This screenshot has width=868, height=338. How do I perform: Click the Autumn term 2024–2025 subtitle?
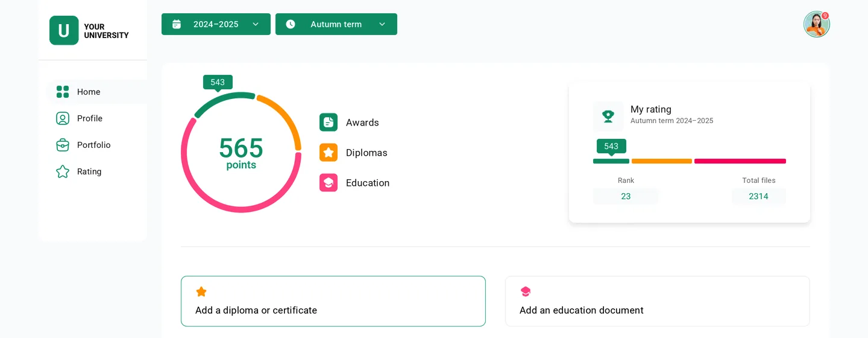671,121
